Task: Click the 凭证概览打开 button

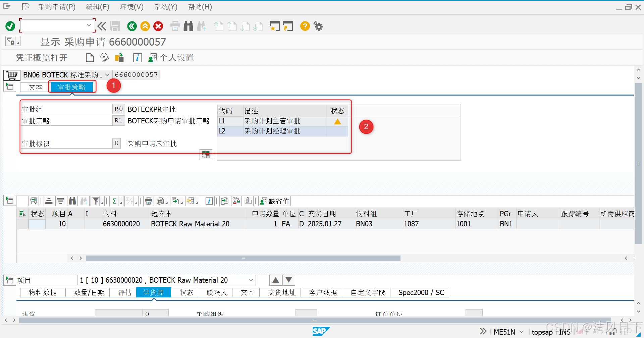Action: [42, 58]
